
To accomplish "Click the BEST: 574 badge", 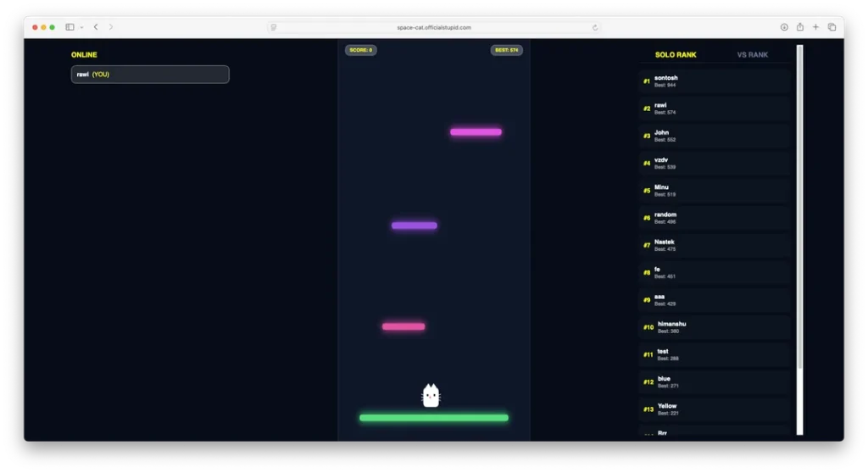I will (x=506, y=50).
